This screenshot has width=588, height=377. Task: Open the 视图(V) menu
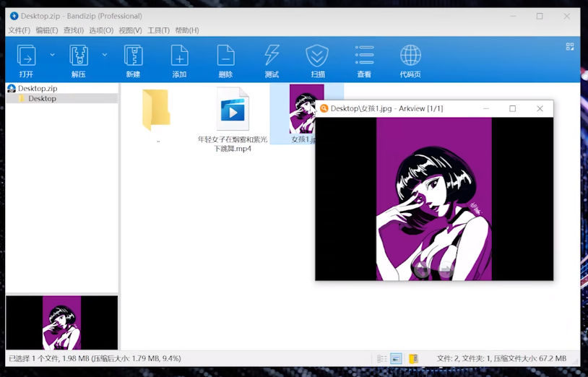pos(130,30)
